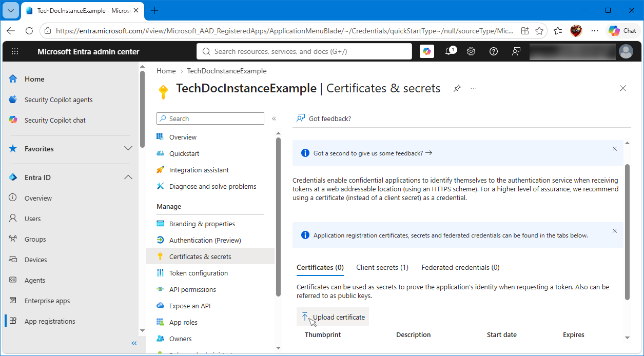The width and height of the screenshot is (644, 356).
Task: Switch to the Federated credentials (0) tab
Action: 460,267
